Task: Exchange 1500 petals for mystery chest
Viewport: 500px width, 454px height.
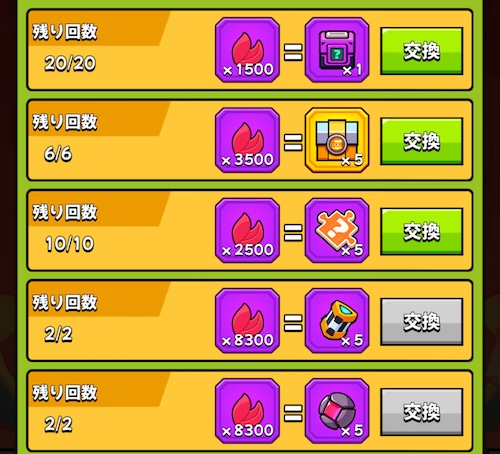Action: click(x=422, y=51)
